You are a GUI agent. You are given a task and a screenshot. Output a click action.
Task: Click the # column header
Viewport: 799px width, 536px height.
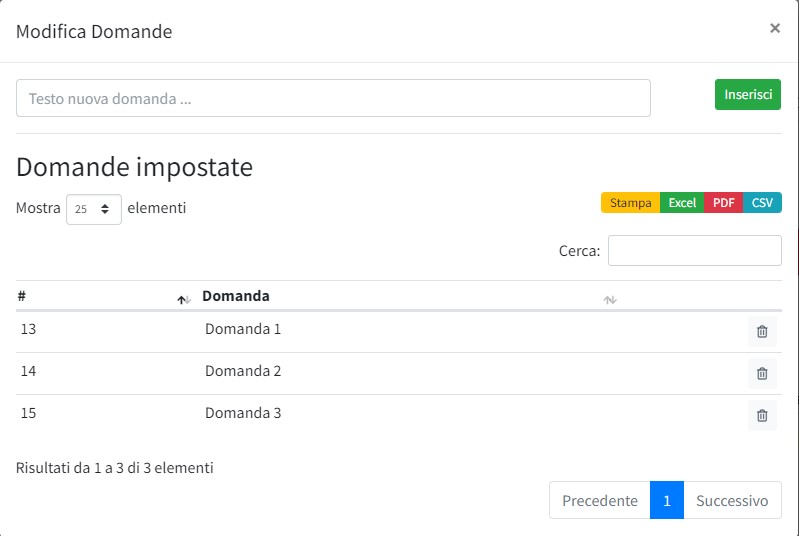22,296
